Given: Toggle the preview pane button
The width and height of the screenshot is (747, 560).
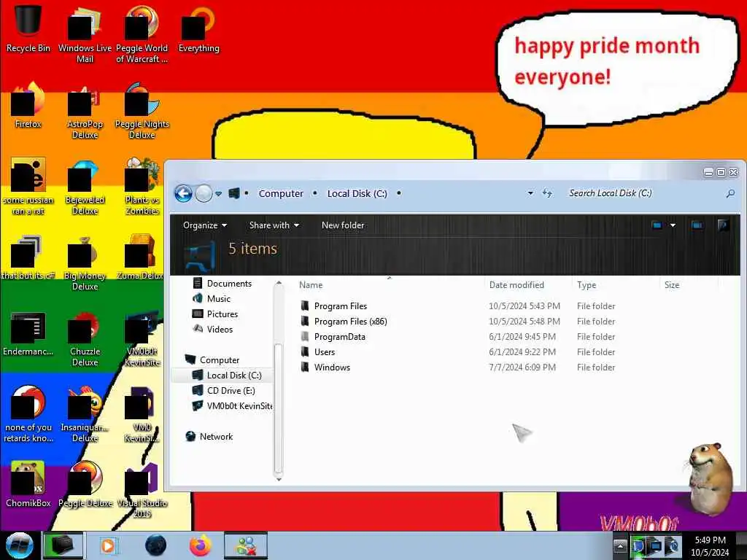Looking at the screenshot, I should point(697,225).
